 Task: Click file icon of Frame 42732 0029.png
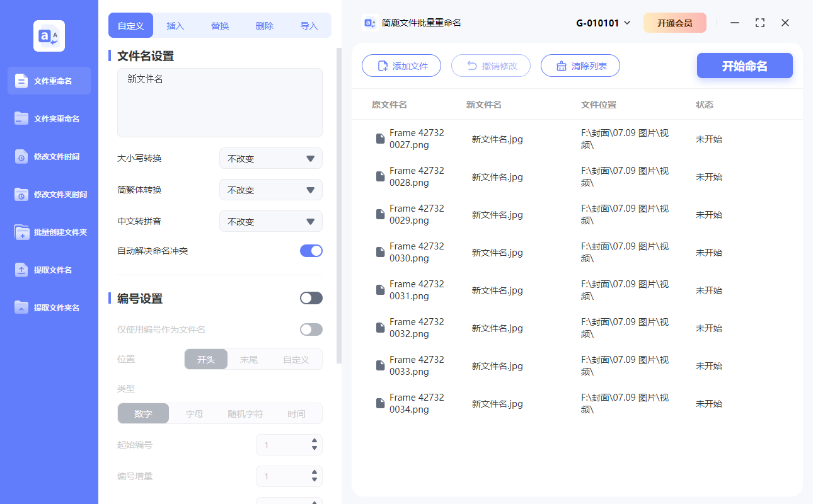(380, 214)
